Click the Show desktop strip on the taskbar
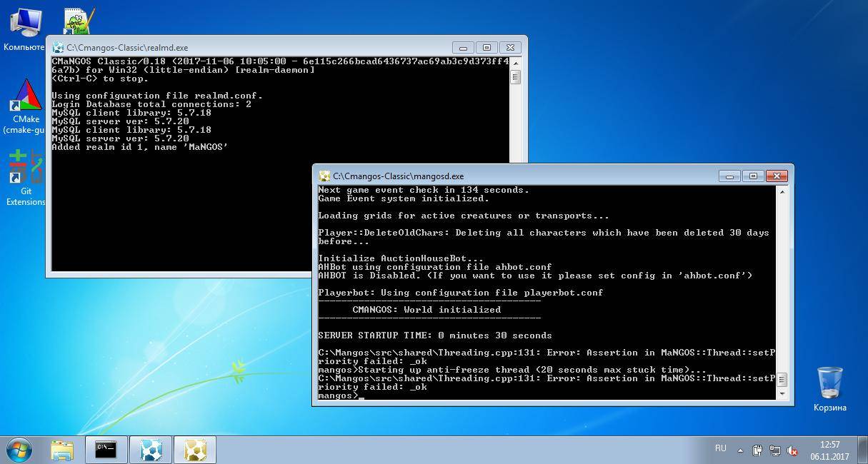Screen dimensions: 868x464 (862, 450)
